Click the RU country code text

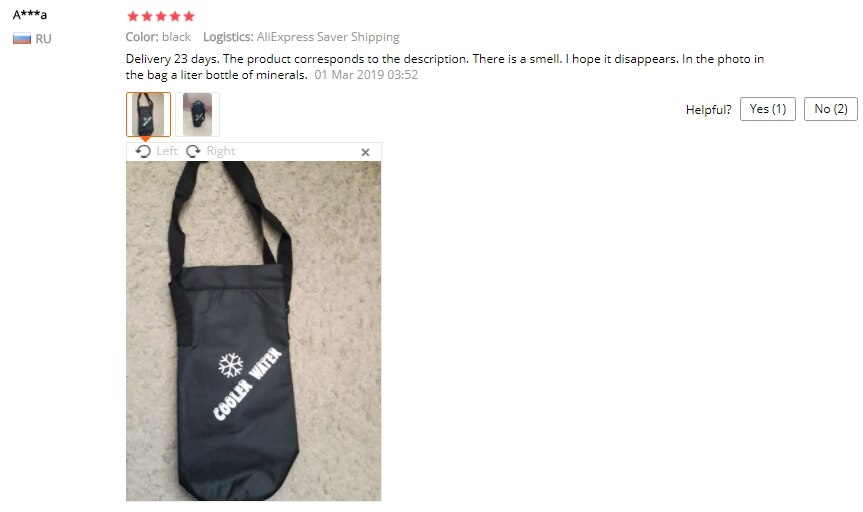click(x=43, y=39)
